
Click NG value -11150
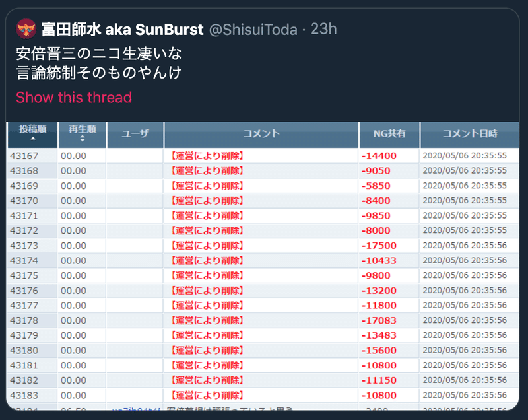[x=379, y=380]
